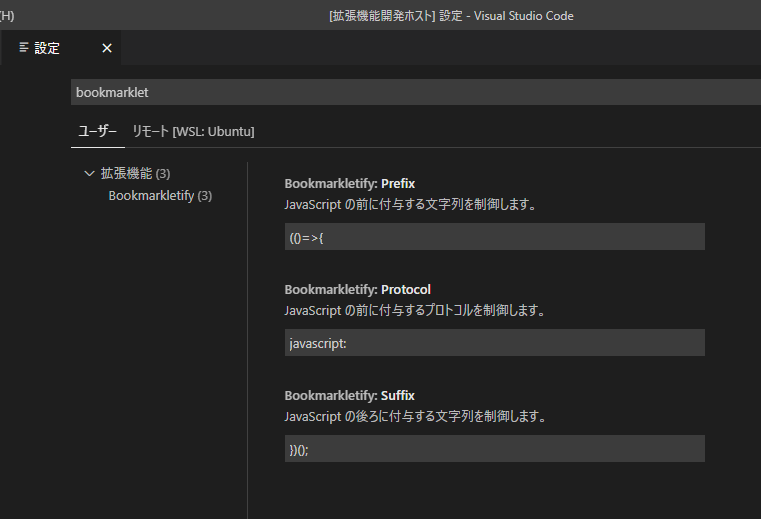The image size is (761, 519).
Task: Click description JavaScript の前に付与するプロトコルを制御します
Action: (415, 310)
